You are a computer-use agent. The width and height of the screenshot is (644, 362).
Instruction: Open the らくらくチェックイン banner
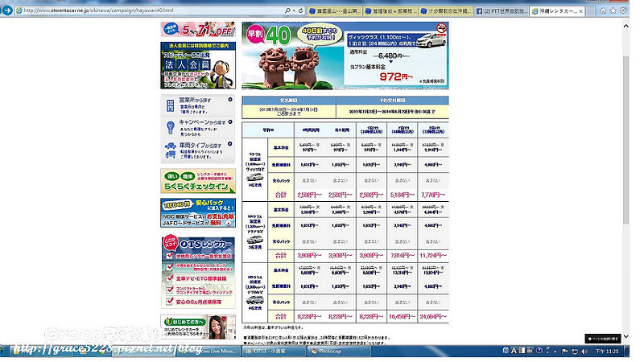point(198,181)
